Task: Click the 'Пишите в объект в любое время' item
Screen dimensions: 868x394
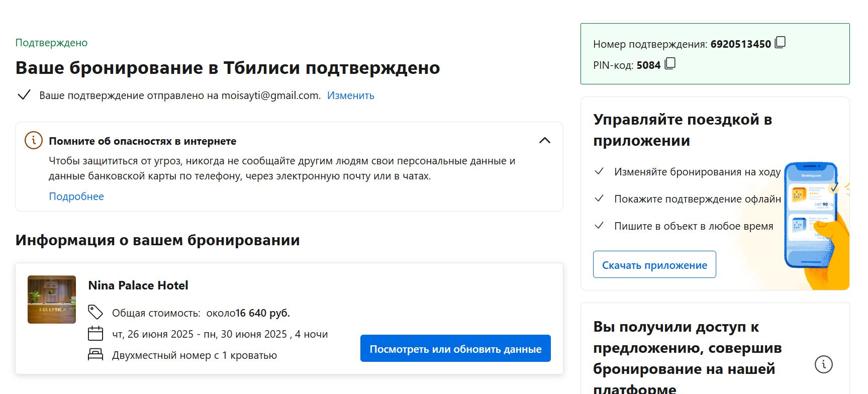Action: pyautogui.click(x=693, y=226)
